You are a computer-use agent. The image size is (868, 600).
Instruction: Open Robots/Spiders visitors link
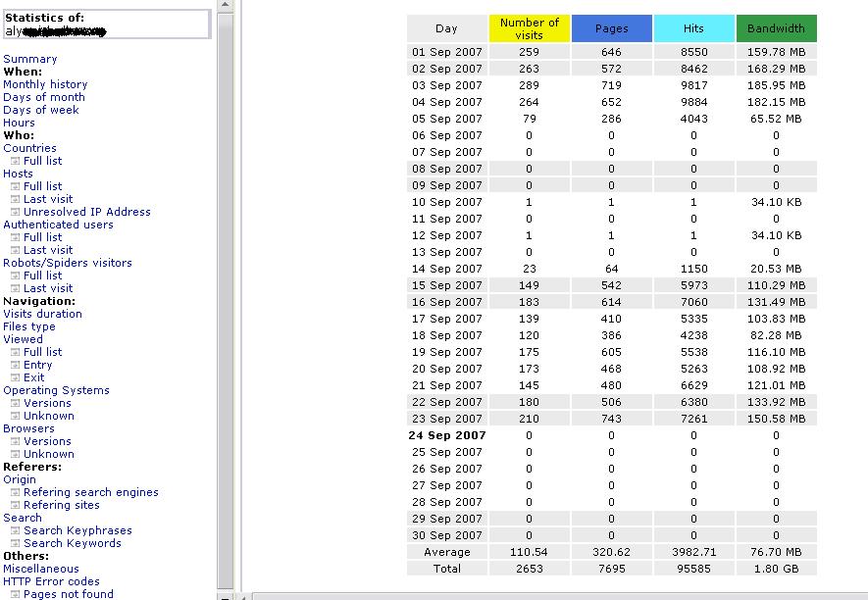pos(68,263)
